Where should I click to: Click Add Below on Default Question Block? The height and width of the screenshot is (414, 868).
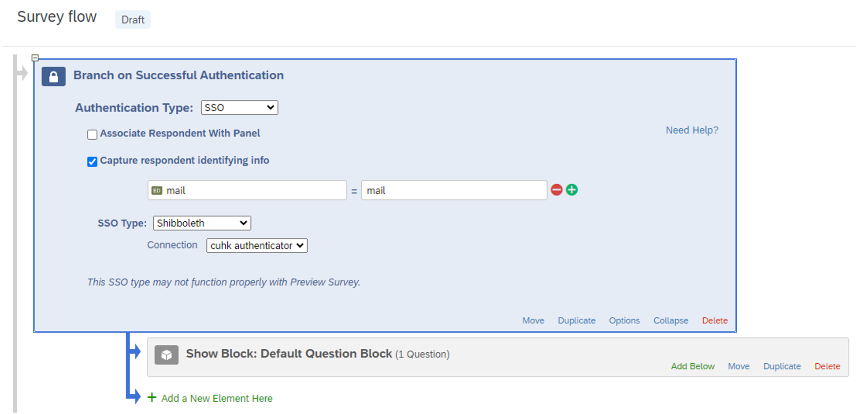[693, 366]
